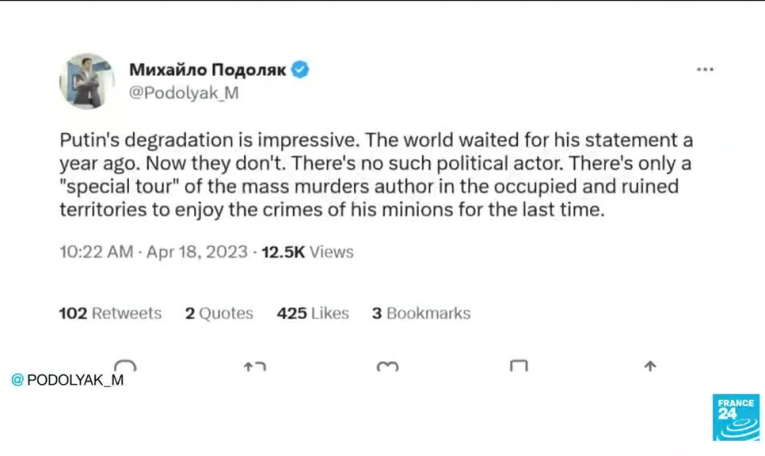Bookmark the tweet using the bookmark icon

[518, 367]
